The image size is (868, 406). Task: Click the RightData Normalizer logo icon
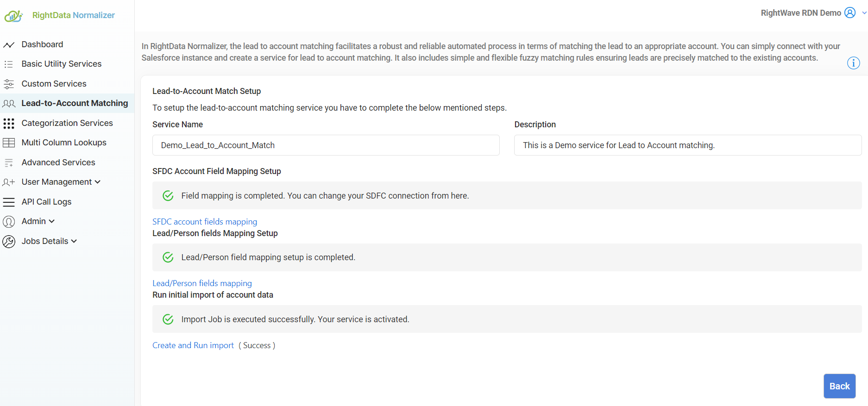click(13, 16)
